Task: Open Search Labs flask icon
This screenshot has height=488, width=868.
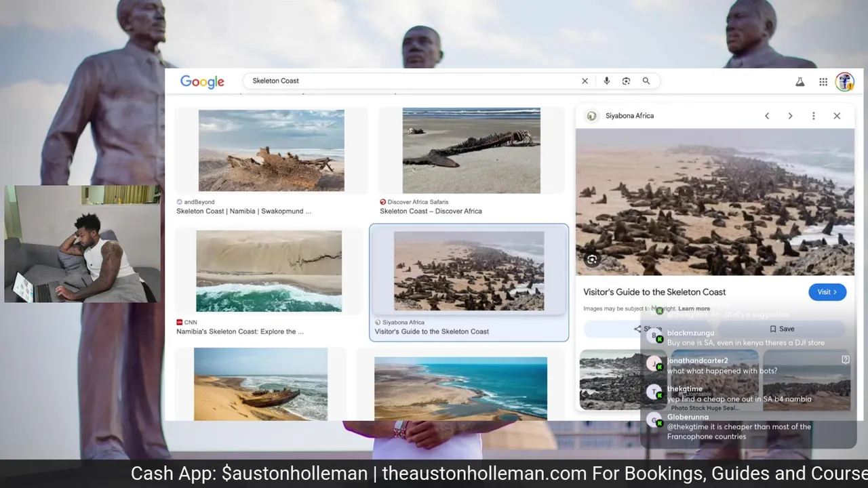Action: (800, 82)
